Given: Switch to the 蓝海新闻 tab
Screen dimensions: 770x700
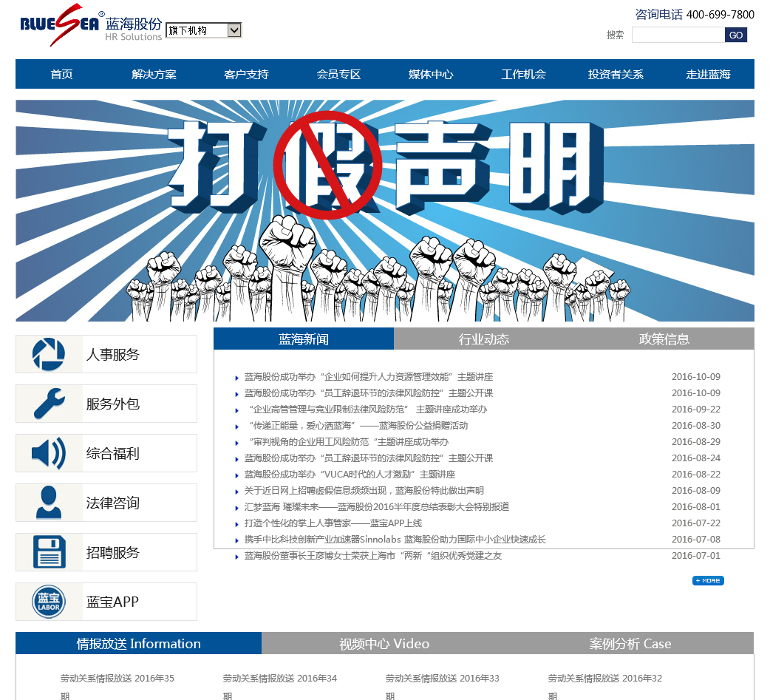Looking at the screenshot, I should coord(304,339).
